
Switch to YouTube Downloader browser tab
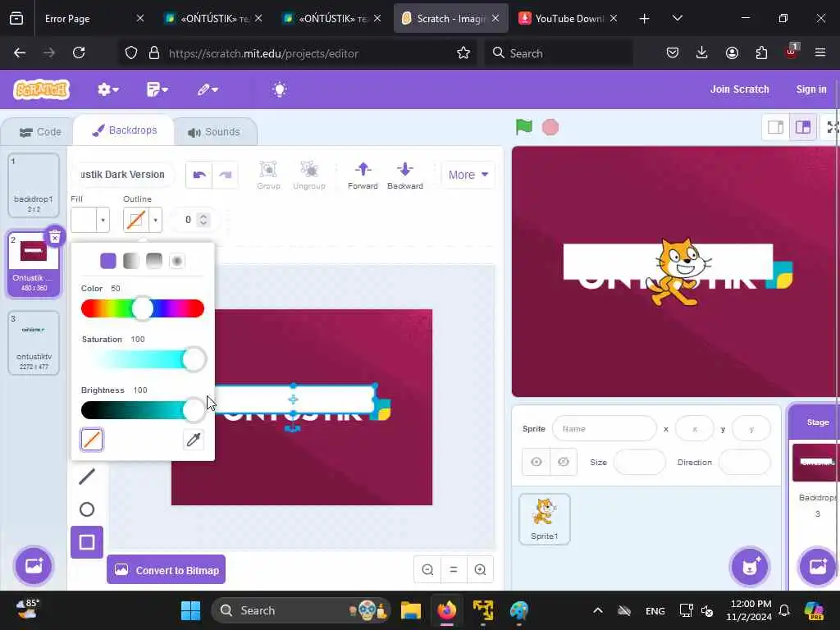pos(569,18)
